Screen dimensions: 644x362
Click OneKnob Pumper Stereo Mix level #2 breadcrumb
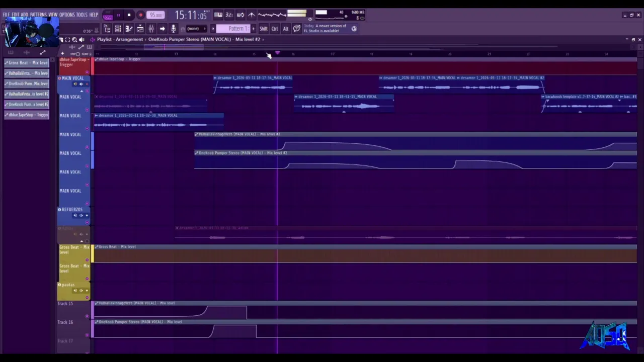[x=204, y=39]
